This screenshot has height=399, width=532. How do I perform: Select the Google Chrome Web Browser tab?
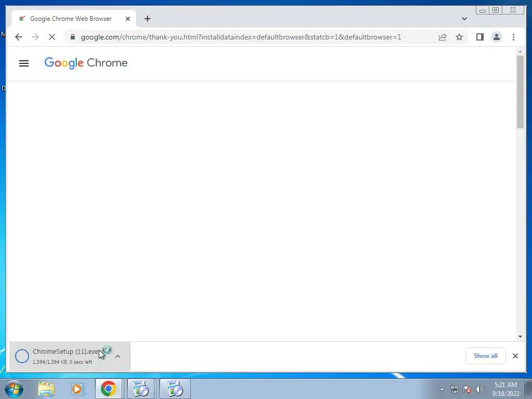point(74,19)
